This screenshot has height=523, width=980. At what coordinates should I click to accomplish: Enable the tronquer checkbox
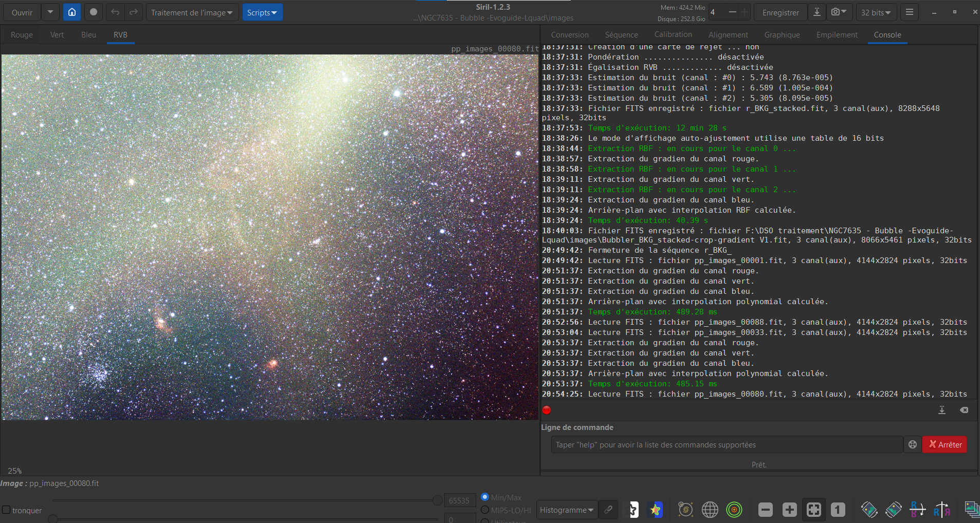[7, 510]
